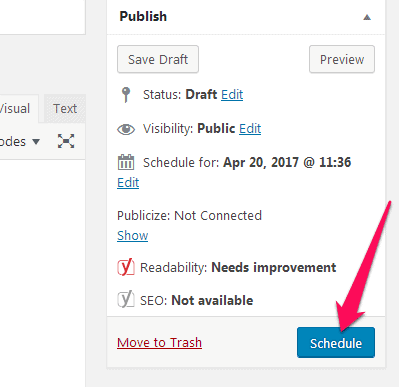Open the shortcodes dropdown arrow
Screen dimensions: 399x387
click(x=36, y=142)
